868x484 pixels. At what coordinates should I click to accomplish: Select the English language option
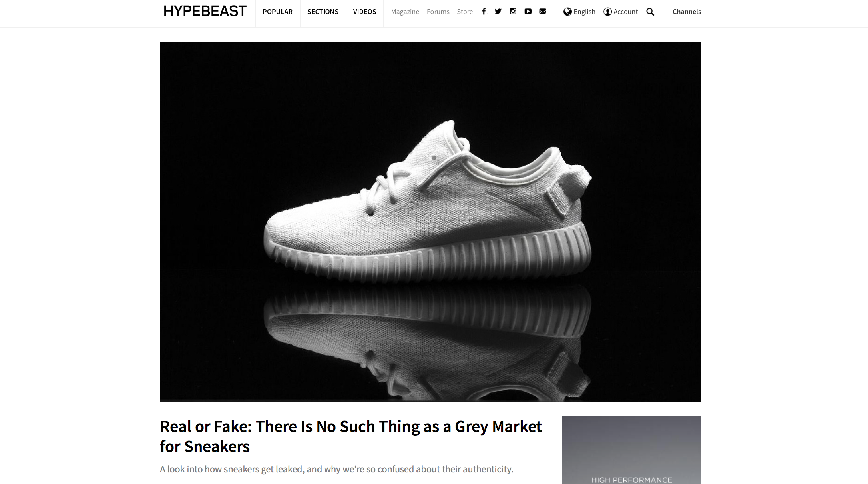(584, 12)
